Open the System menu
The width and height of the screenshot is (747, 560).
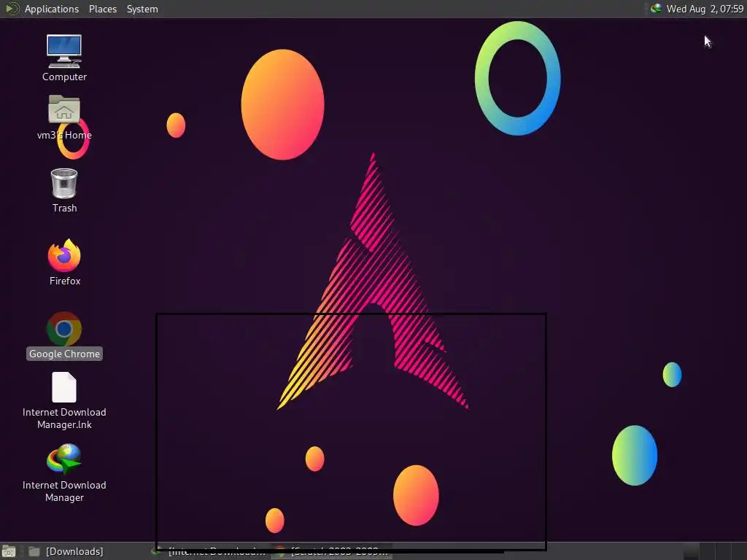click(x=142, y=9)
